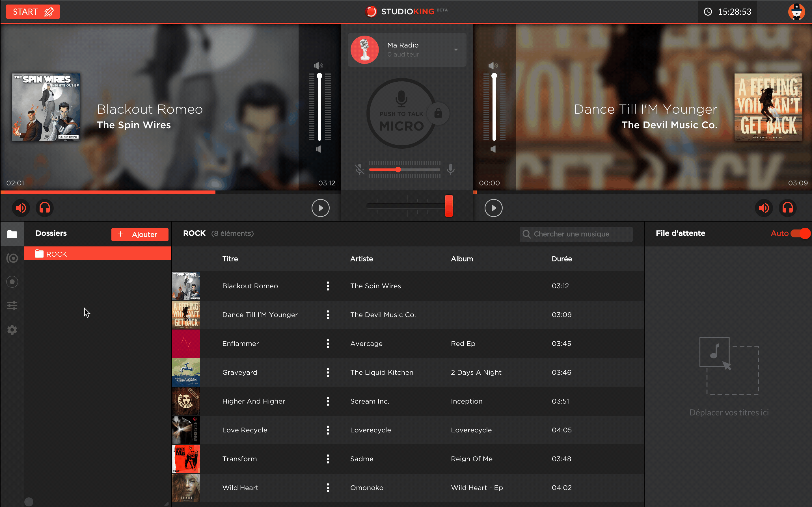Open options menu for Love Recycle
The width and height of the screenshot is (812, 507).
point(328,430)
